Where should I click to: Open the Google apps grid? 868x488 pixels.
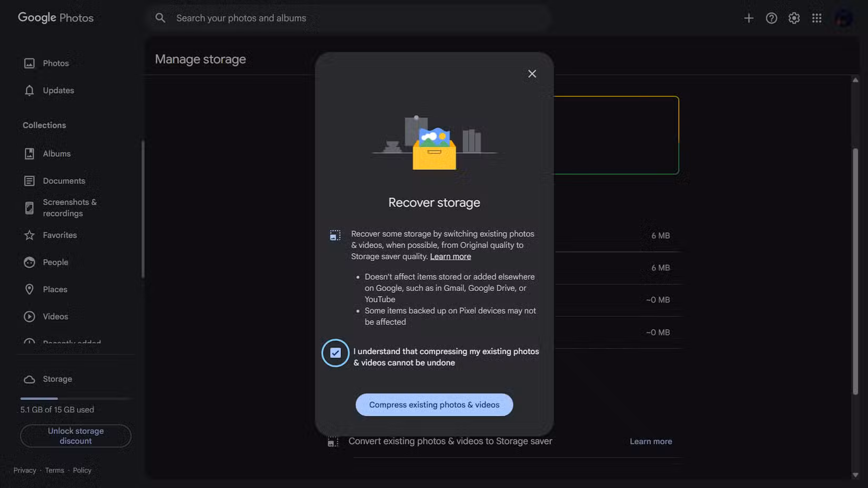click(816, 18)
